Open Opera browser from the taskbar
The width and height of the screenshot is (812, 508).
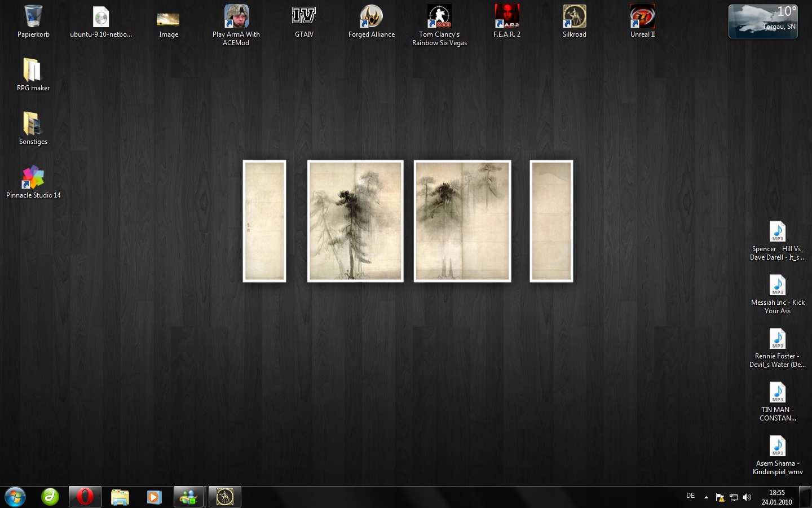tap(85, 497)
